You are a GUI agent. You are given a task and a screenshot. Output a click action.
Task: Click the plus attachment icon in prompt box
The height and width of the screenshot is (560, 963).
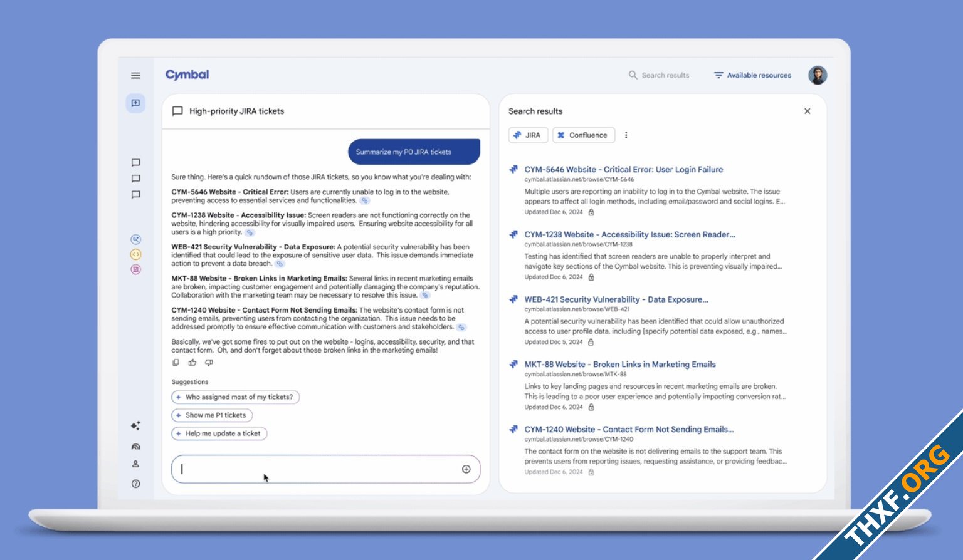point(466,469)
